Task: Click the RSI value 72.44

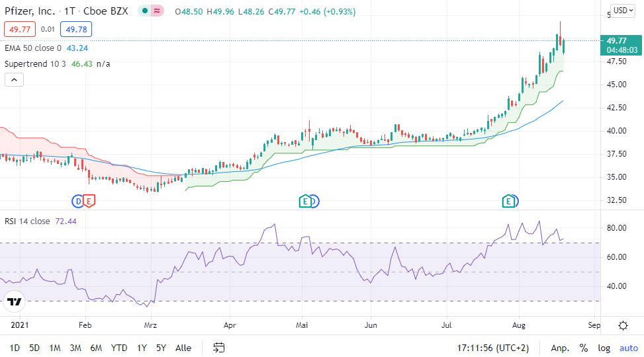Action: [x=66, y=221]
